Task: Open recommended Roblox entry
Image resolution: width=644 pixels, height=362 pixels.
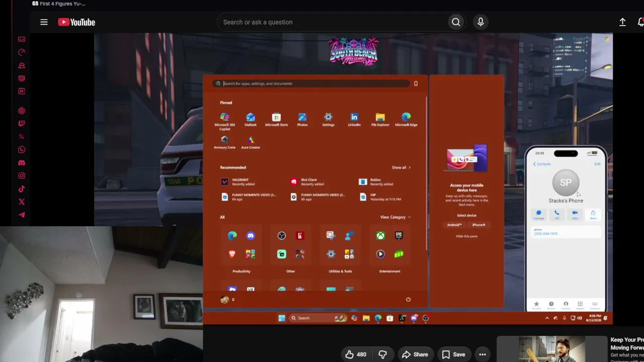Action: pyautogui.click(x=377, y=182)
